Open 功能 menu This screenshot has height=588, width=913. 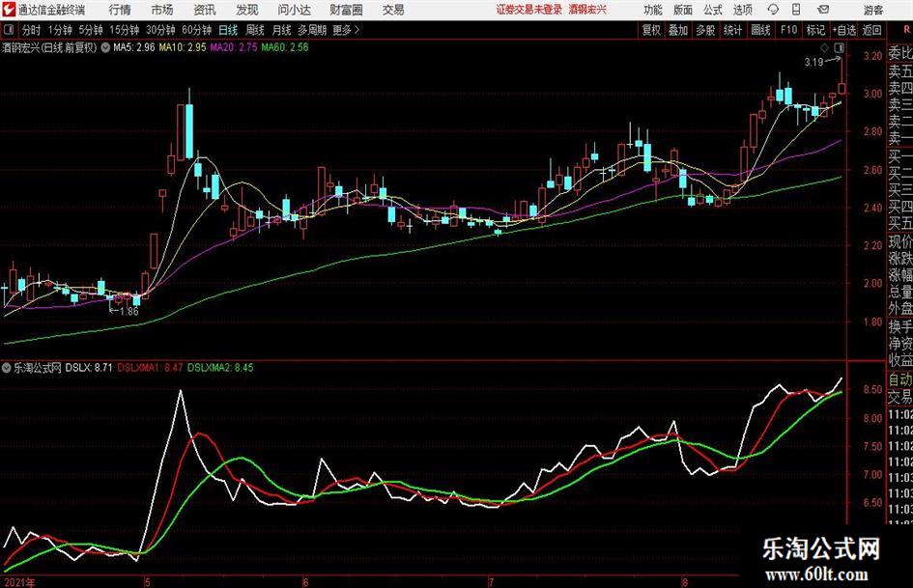click(x=653, y=10)
